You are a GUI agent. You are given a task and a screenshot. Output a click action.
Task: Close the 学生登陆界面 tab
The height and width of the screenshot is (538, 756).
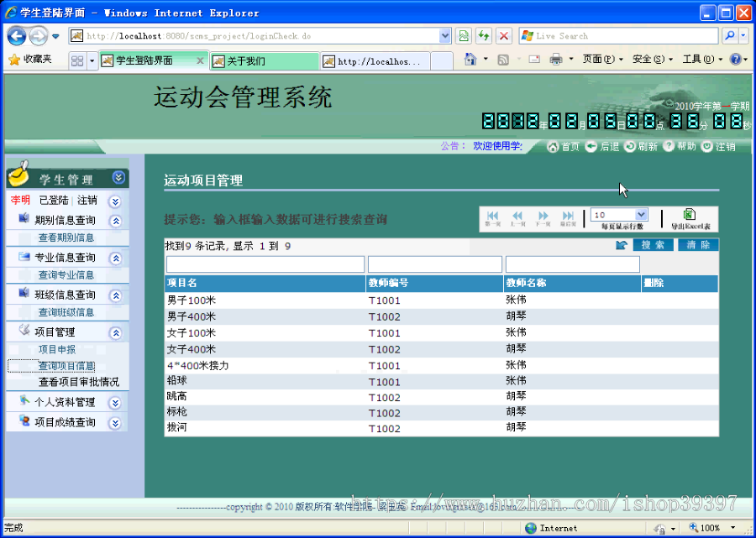point(200,60)
